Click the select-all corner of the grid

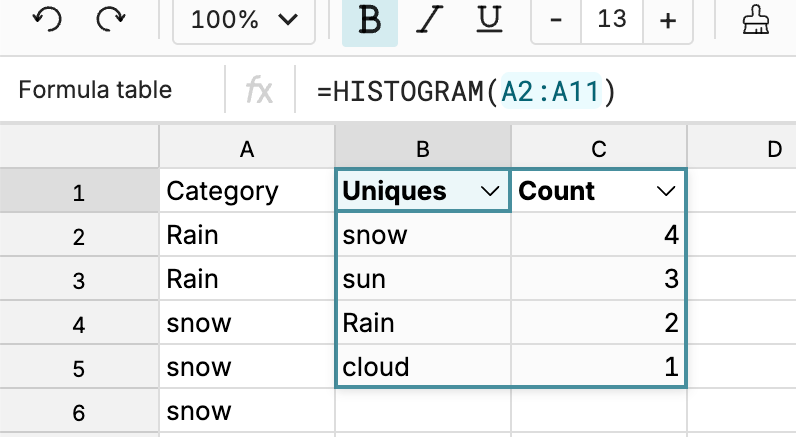(x=79, y=146)
